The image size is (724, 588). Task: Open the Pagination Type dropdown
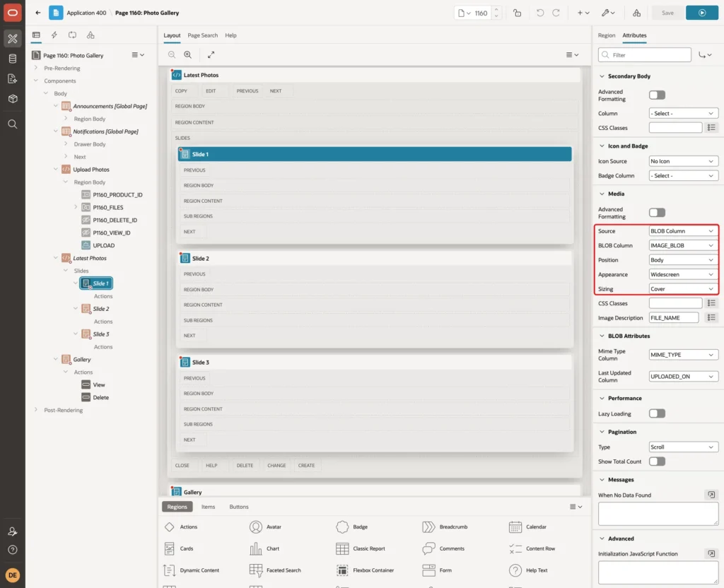(x=683, y=447)
